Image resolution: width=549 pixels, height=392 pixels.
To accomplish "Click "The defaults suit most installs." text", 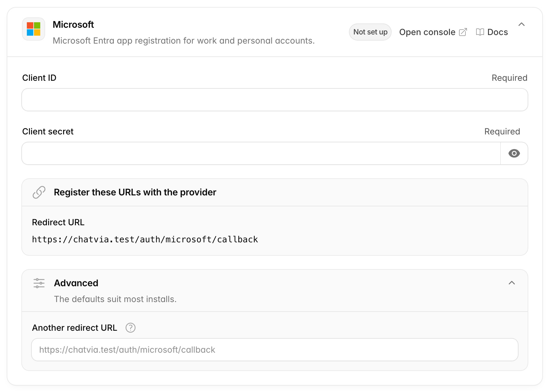I will click(115, 299).
